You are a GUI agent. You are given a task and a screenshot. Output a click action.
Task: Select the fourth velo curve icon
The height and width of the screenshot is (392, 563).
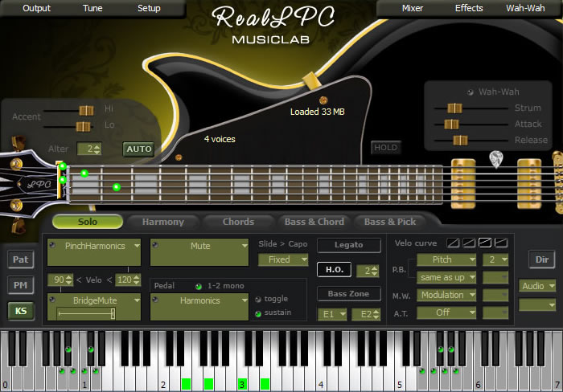(x=501, y=243)
